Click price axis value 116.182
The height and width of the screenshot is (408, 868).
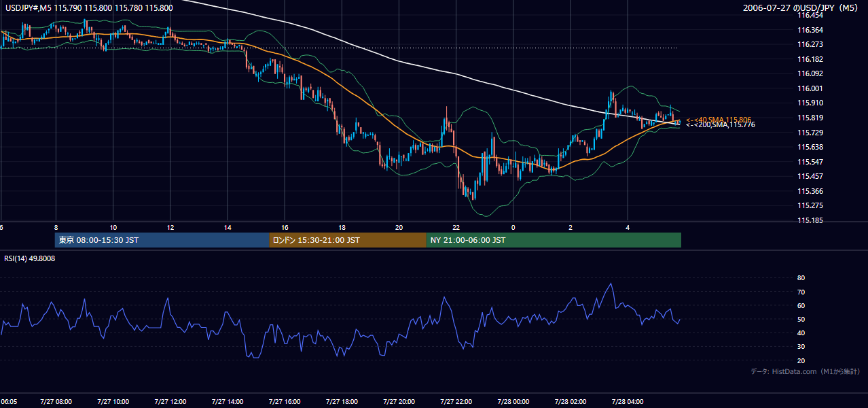point(811,59)
